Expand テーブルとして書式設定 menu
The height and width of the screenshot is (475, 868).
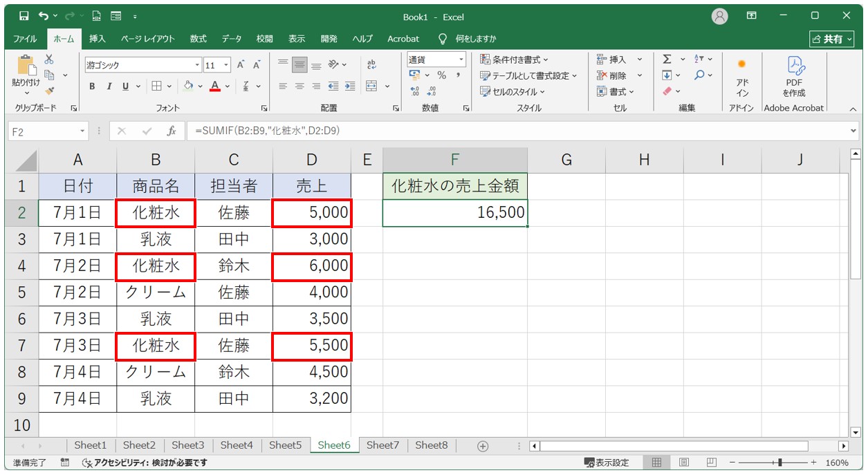529,75
